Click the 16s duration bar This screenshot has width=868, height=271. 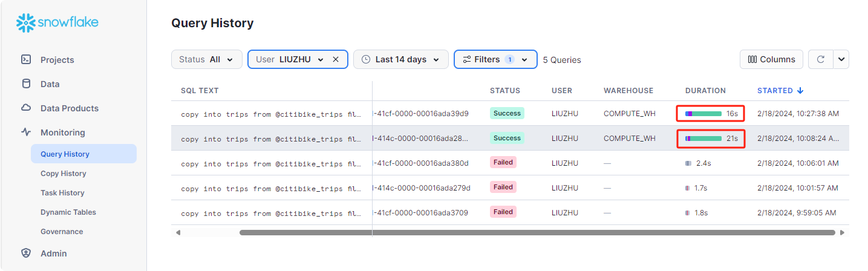tap(704, 113)
